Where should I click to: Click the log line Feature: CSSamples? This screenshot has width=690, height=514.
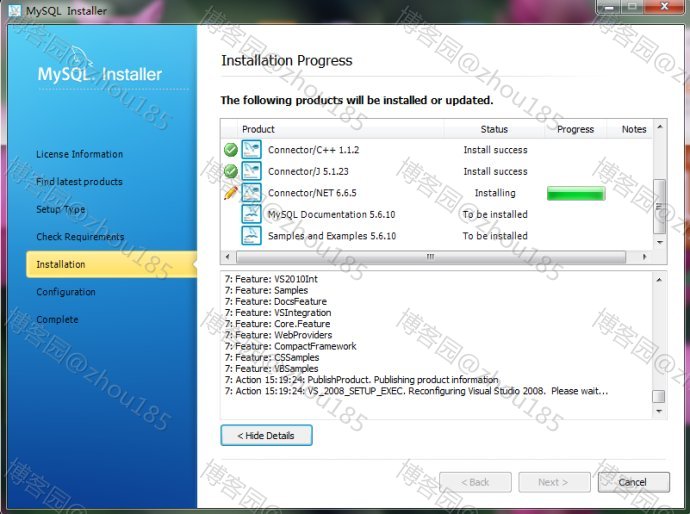[272, 357]
